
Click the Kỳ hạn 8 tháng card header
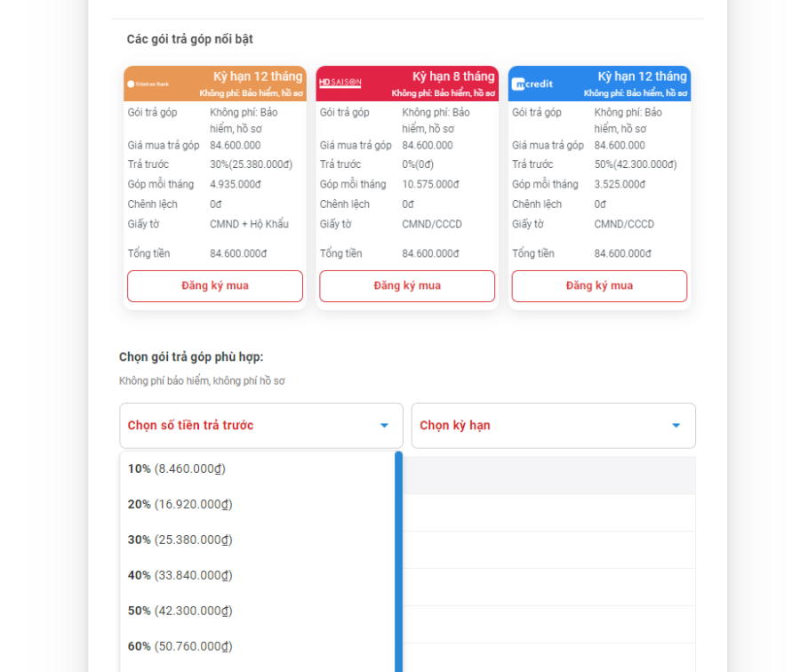pos(452,77)
